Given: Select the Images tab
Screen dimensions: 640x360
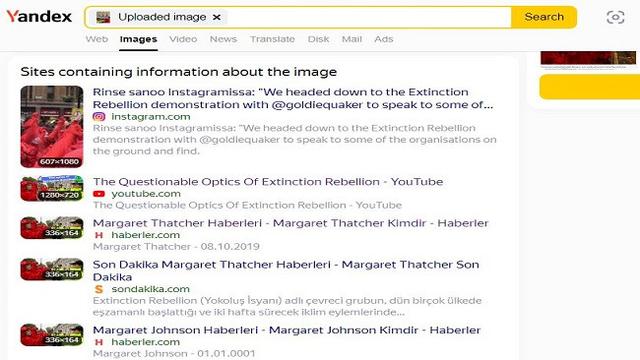Looking at the screenshot, I should click(x=138, y=39).
